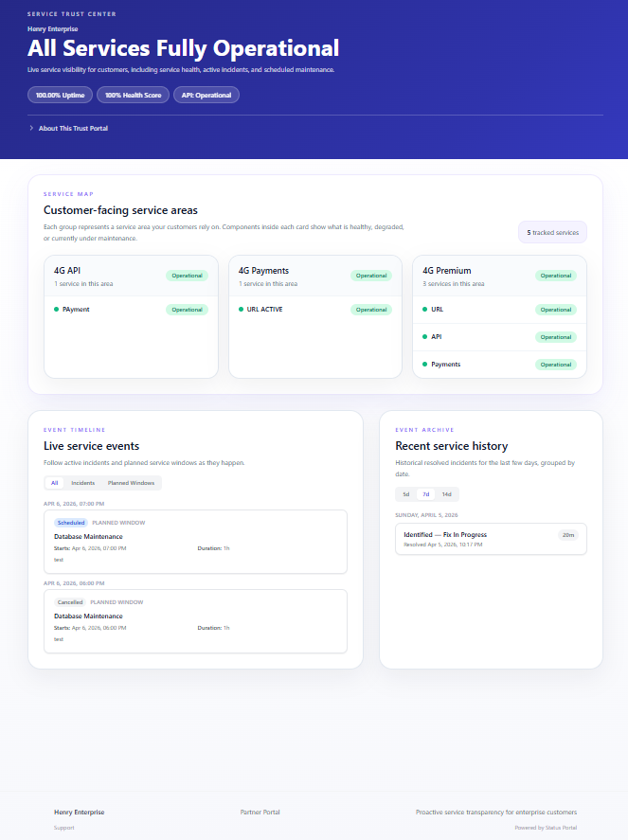Expand the About This Trust Portal chevron
This screenshot has width=628, height=840.
[x=31, y=128]
